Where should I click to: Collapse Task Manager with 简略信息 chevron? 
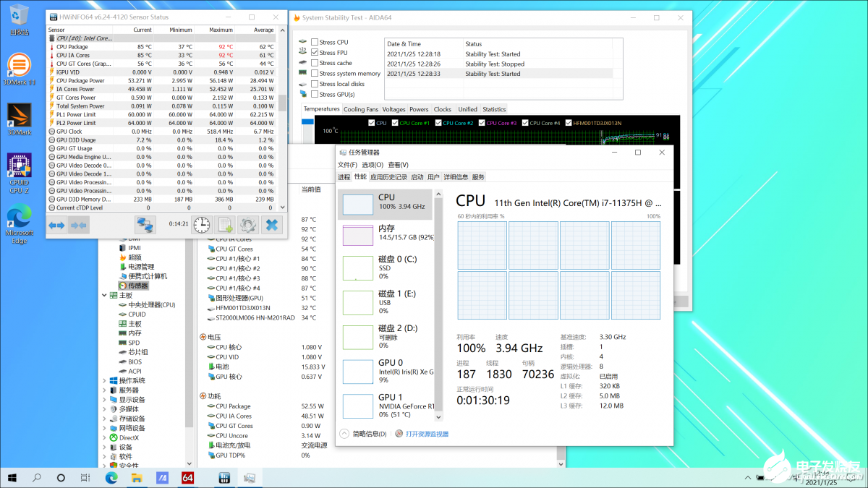coord(344,434)
